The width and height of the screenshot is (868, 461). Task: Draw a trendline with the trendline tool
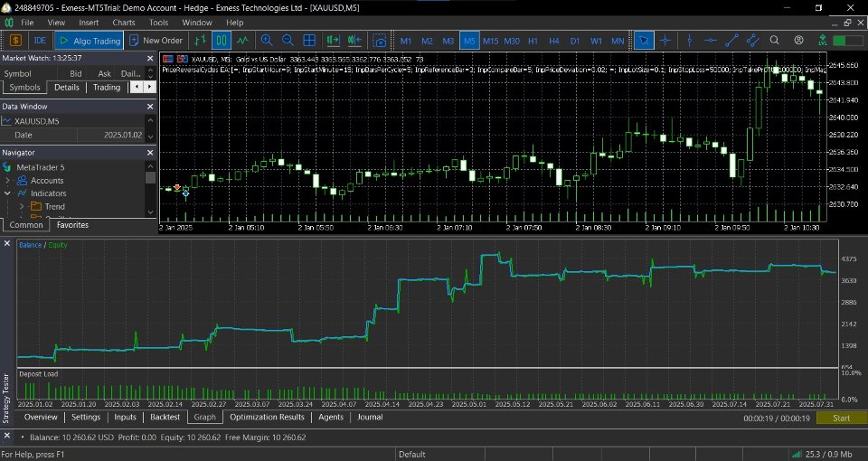point(731,41)
